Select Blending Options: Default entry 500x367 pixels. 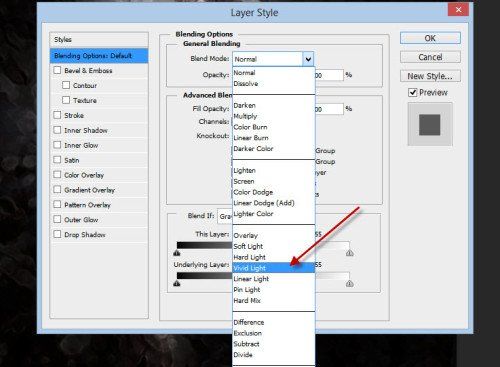pyautogui.click(x=99, y=56)
